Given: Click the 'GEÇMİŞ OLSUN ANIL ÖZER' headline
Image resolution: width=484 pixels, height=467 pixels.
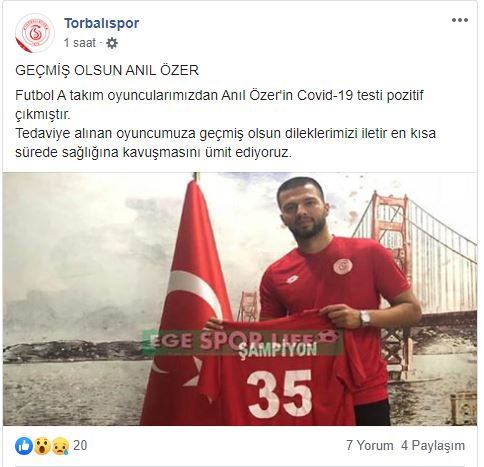Looking at the screenshot, I should pyautogui.click(x=107, y=70).
